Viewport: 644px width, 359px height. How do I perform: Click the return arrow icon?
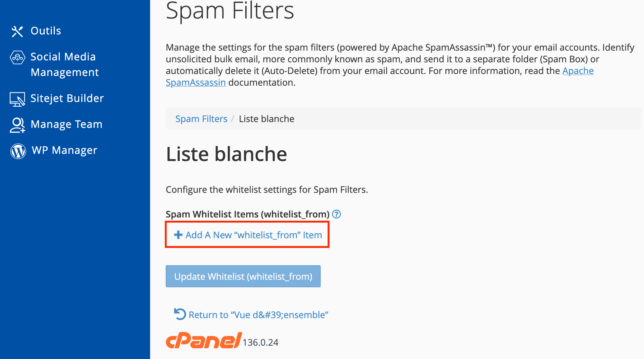point(180,314)
